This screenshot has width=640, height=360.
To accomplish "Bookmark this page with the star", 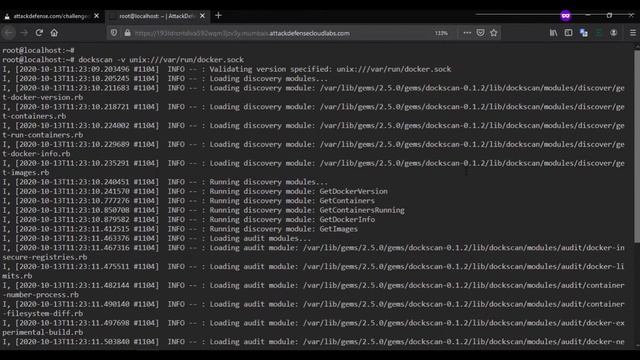I will [494, 33].
